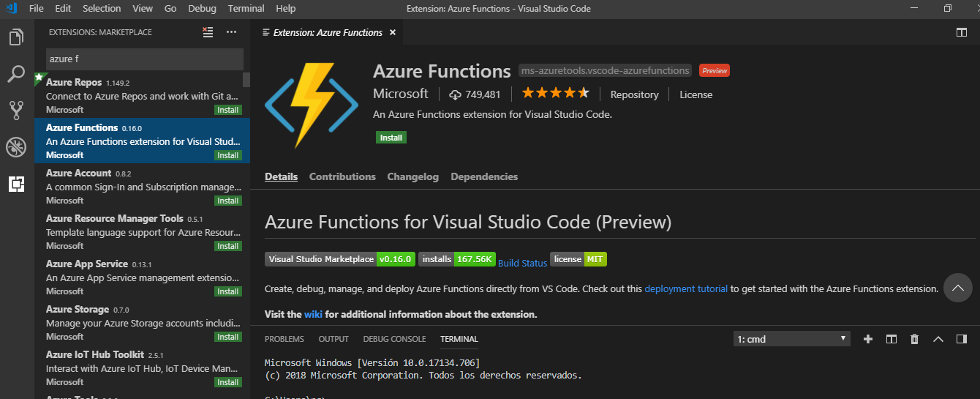Viewport: 980px width, 399px height.
Task: Clear extensions search results icon
Action: point(208,32)
